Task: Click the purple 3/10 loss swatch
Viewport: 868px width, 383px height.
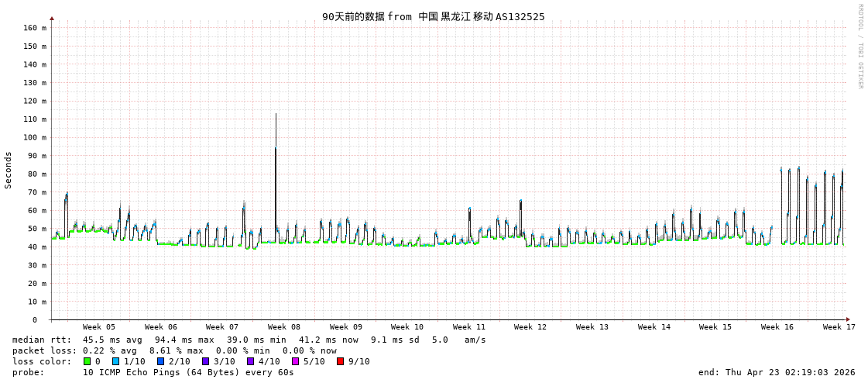Action: (206, 361)
